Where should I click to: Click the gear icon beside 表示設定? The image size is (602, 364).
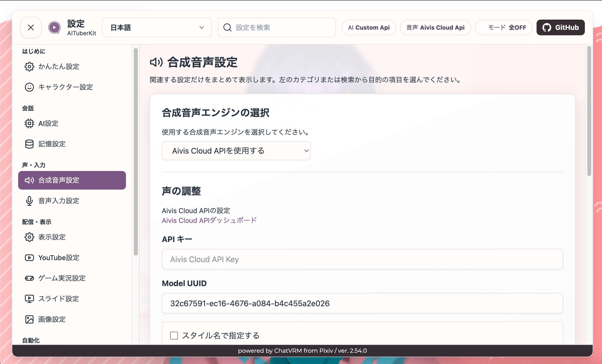click(x=29, y=237)
